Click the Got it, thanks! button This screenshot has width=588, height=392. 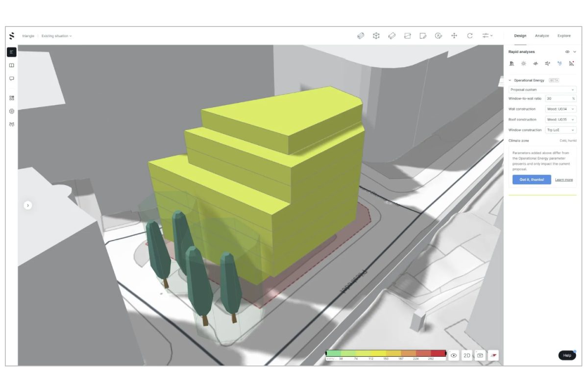[x=532, y=180]
